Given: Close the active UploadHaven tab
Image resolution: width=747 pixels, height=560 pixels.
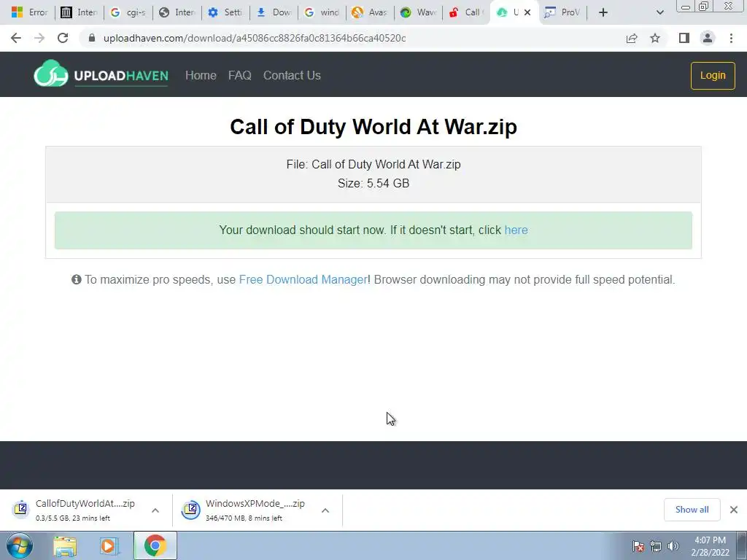Looking at the screenshot, I should (x=527, y=12).
